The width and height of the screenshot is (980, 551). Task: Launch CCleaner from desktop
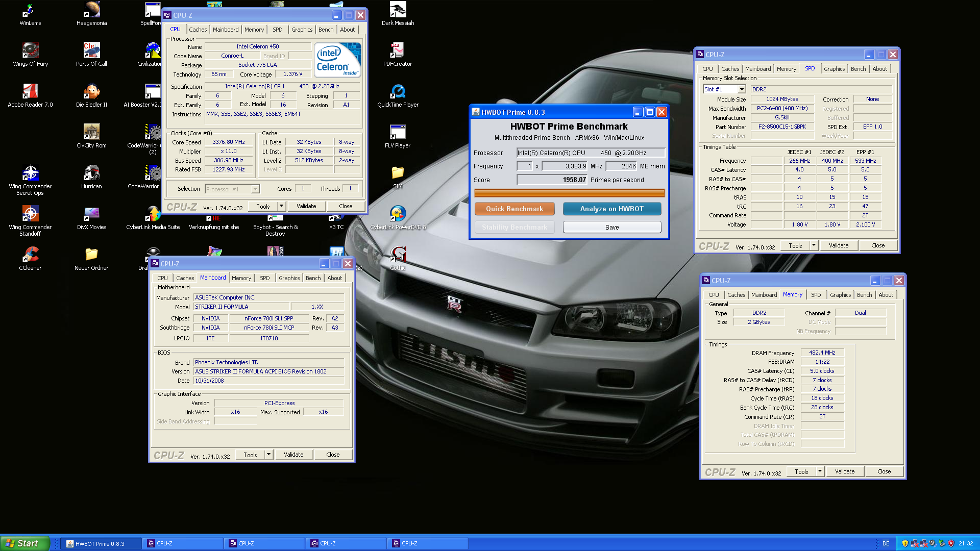click(x=30, y=259)
